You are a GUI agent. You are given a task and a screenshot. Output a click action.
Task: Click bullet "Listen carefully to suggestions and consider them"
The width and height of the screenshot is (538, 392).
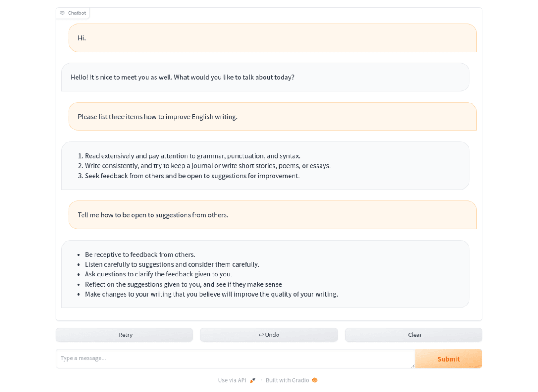click(x=172, y=264)
